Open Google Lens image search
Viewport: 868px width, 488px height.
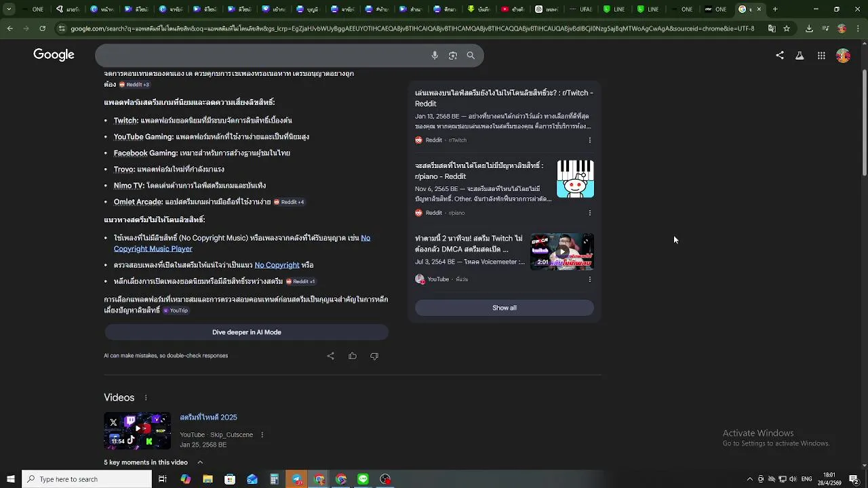tap(453, 56)
